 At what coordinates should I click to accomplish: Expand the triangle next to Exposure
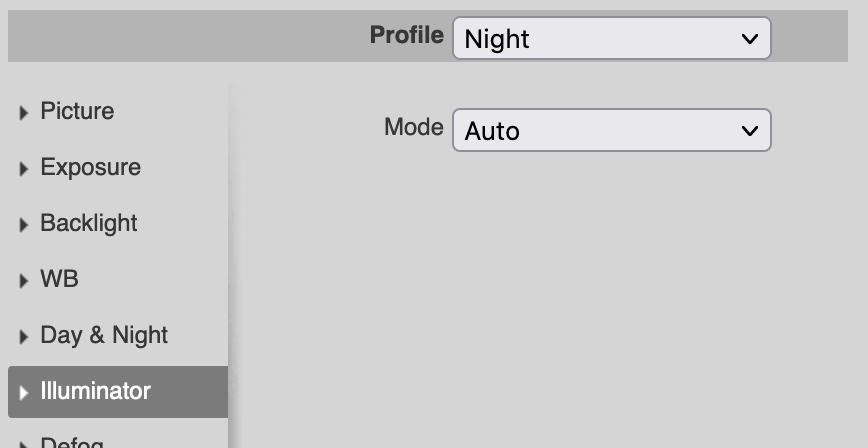click(23, 169)
